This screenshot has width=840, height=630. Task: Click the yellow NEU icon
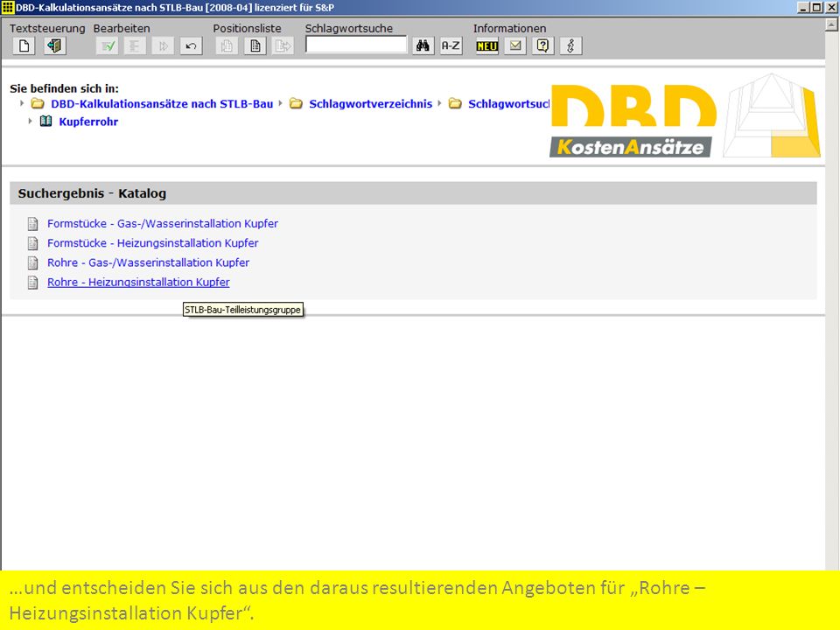pyautogui.click(x=487, y=46)
